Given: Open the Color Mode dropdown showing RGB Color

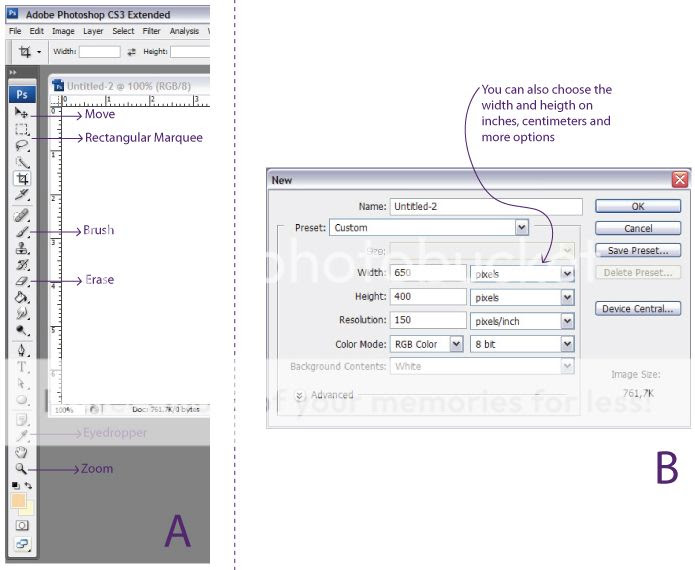Looking at the screenshot, I should pos(426,344).
